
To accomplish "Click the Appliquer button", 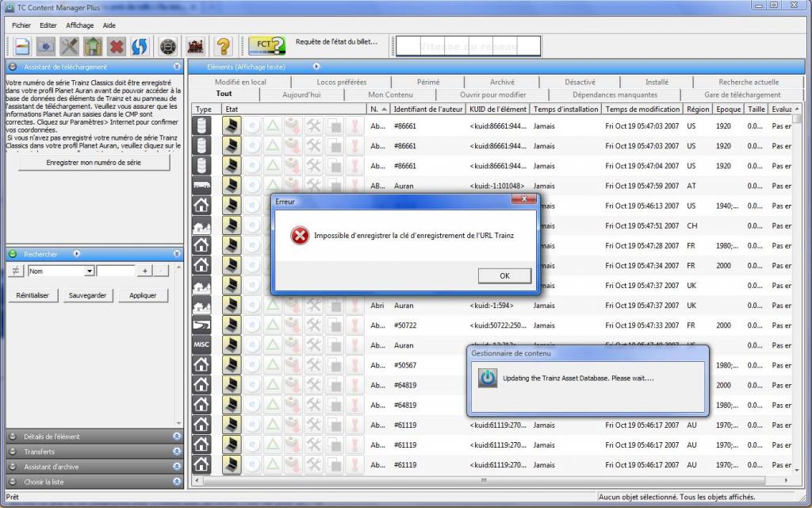I will click(x=143, y=295).
